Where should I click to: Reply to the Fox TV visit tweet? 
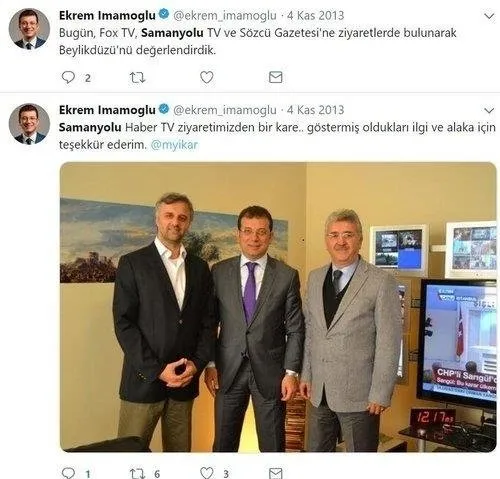[x=68, y=77]
